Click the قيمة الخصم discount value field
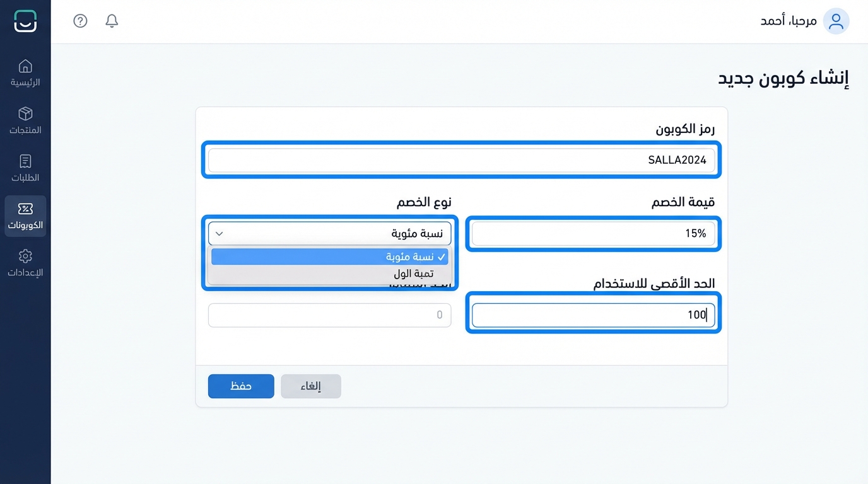The height and width of the screenshot is (484, 868). click(x=593, y=234)
